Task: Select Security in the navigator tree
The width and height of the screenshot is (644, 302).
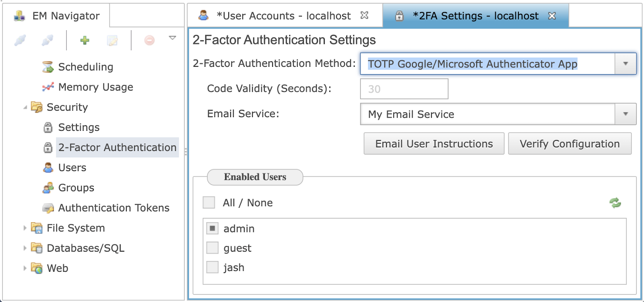Action: coord(67,107)
